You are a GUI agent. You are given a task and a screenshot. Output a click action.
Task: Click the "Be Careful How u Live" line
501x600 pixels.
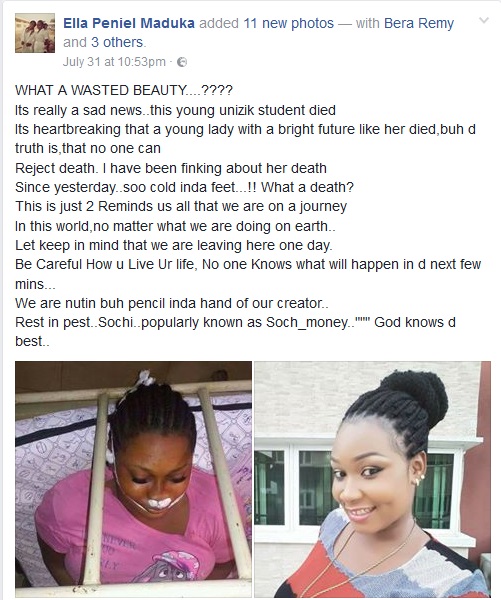pos(248,264)
